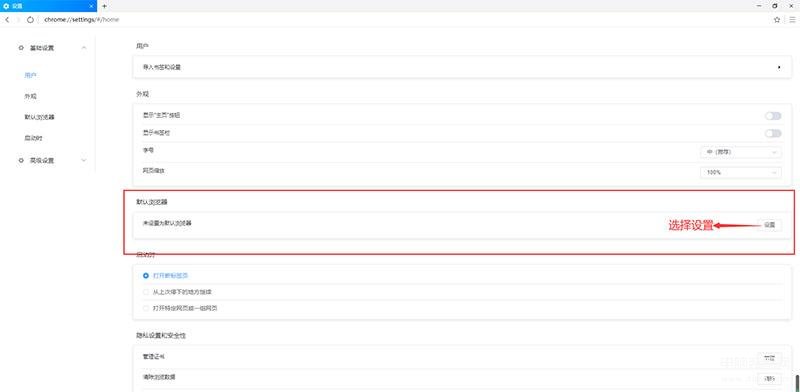Screen dimensions: 800x392
Task: Expand the 高级设置 sidebar section chevron
Action: 84,160
